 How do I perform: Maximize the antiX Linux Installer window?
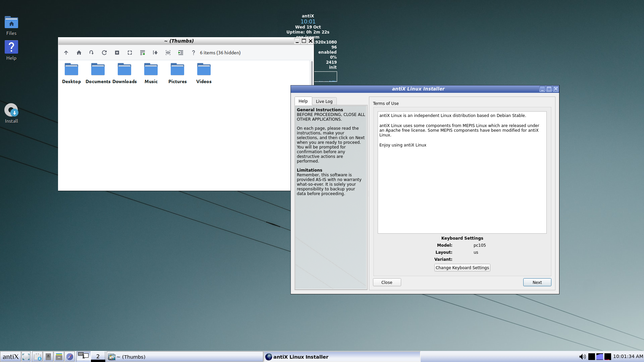(549, 89)
